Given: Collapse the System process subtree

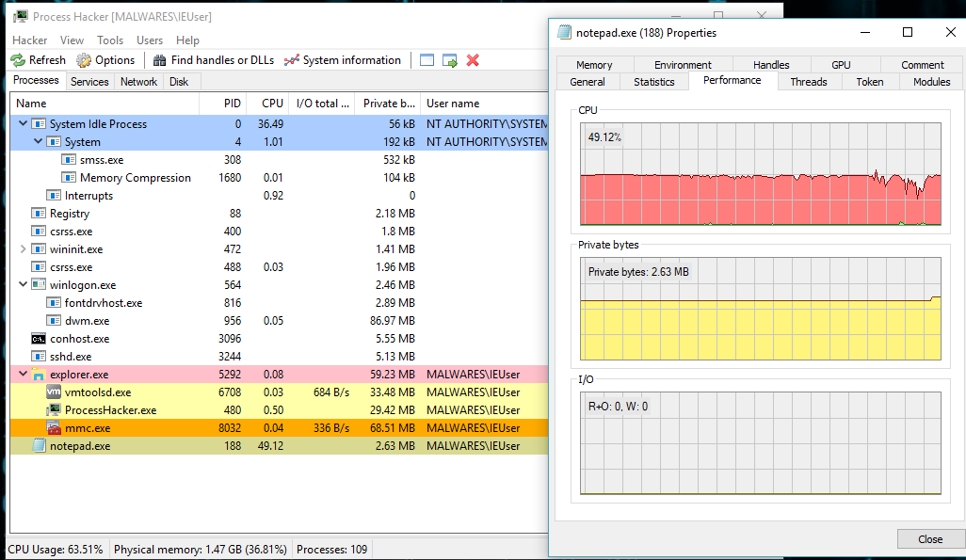Looking at the screenshot, I should click(x=39, y=142).
